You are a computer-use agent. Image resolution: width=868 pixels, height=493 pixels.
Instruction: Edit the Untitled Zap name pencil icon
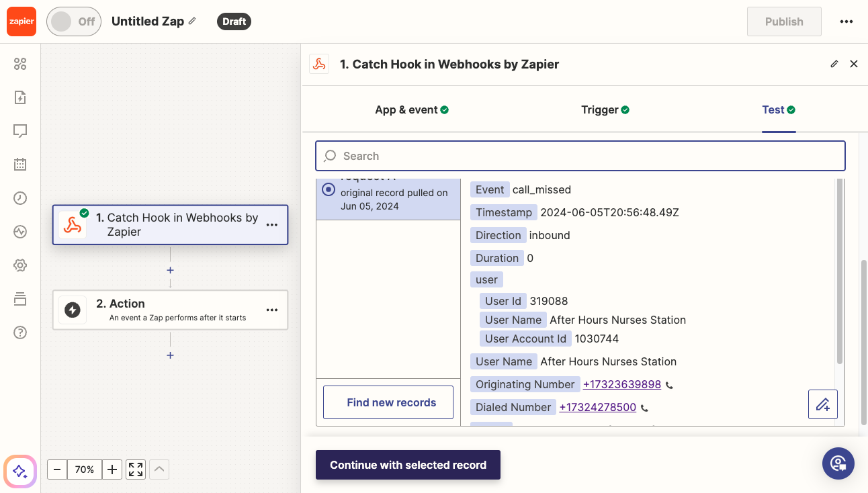[x=192, y=21]
